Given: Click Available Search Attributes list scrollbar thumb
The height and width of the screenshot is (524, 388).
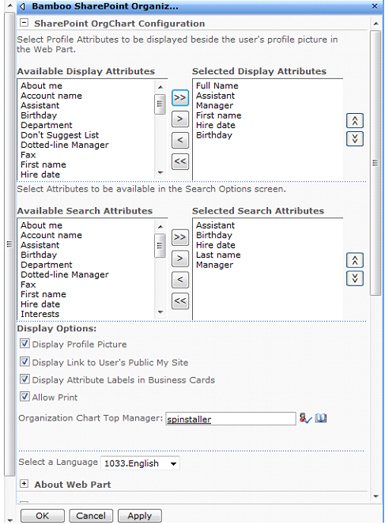Looking at the screenshot, I should [160, 246].
